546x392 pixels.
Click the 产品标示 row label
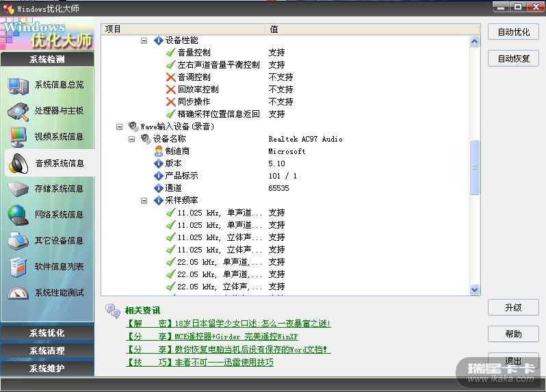click(181, 176)
